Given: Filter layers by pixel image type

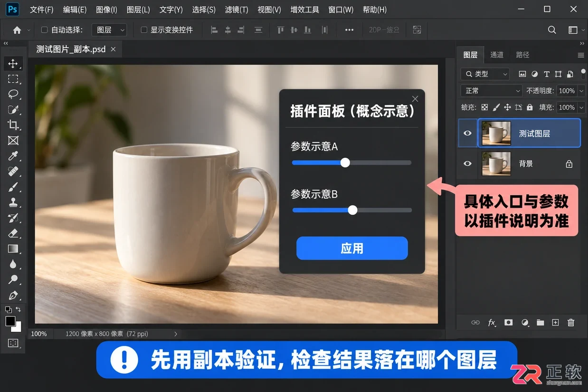Looking at the screenshot, I should pyautogui.click(x=522, y=74).
